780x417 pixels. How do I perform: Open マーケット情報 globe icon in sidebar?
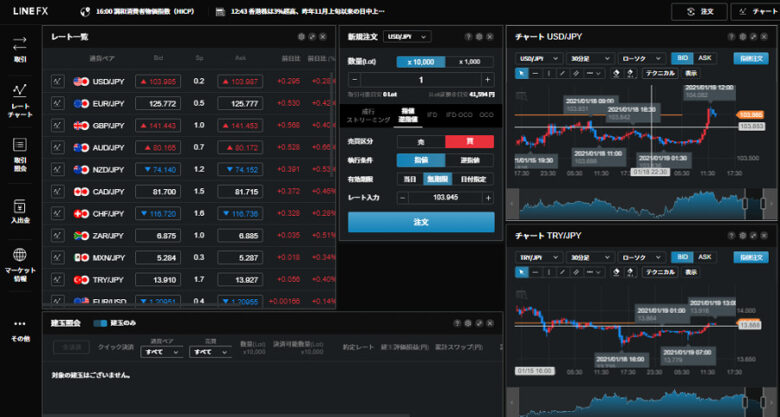tap(20, 263)
